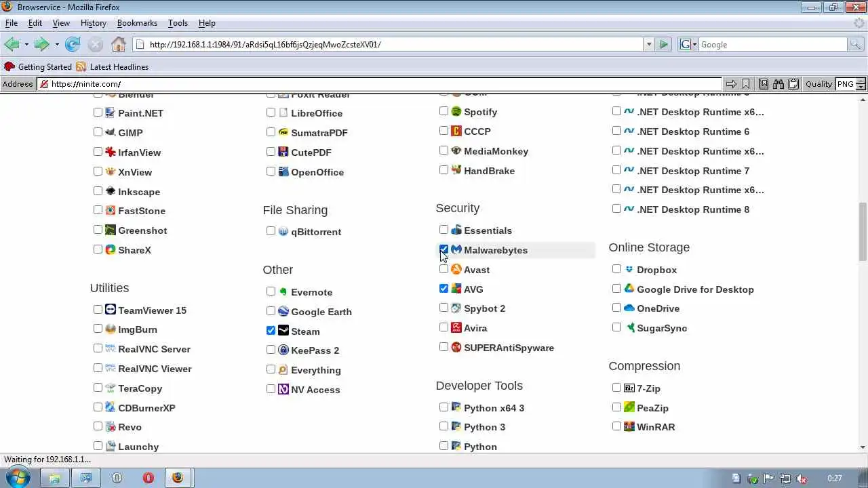Click the Spotify icon
This screenshot has width=868, height=488.
[456, 112]
